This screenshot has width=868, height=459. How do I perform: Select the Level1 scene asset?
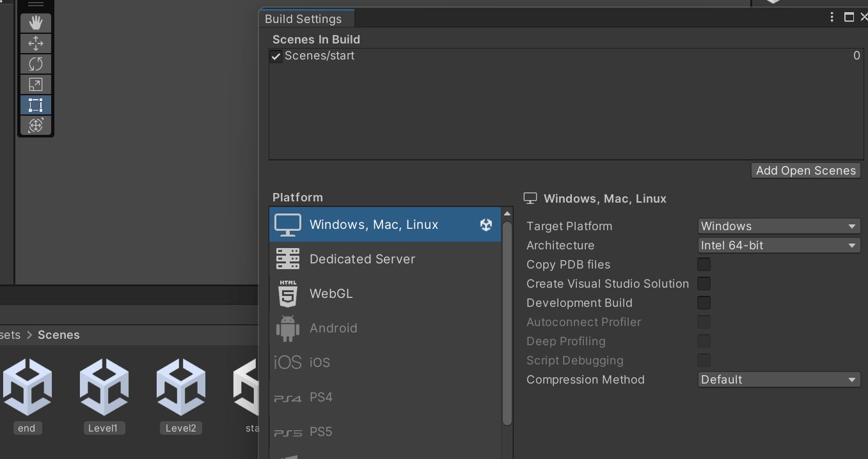[x=104, y=395]
